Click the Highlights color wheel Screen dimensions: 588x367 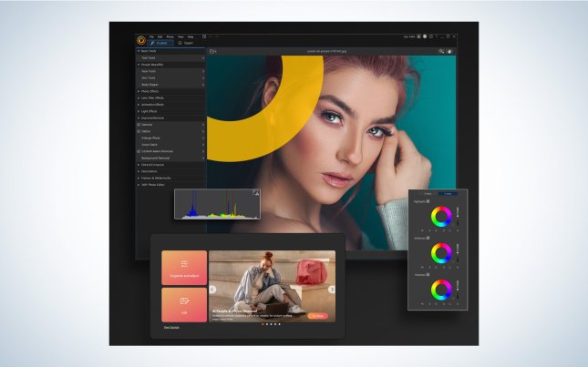pyautogui.click(x=441, y=217)
